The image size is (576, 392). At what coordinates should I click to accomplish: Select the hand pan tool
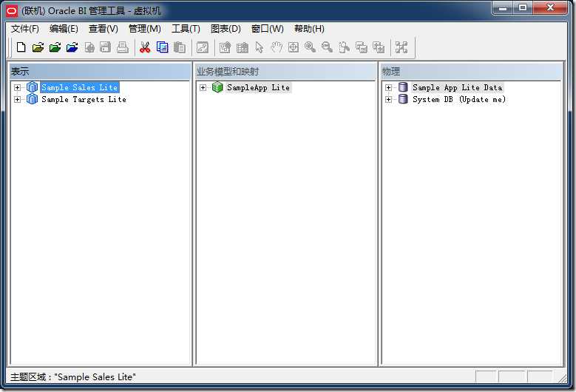[277, 47]
